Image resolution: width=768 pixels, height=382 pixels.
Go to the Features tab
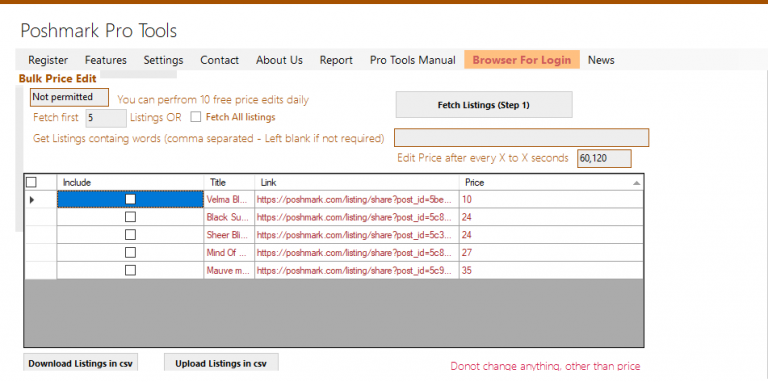tap(105, 60)
